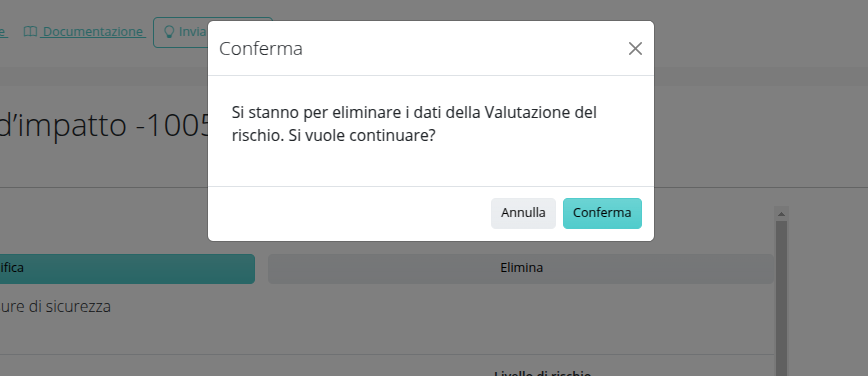Screen dimensions: 868x376
Task: Click the scrollbar up arrow
Action: (781, 213)
